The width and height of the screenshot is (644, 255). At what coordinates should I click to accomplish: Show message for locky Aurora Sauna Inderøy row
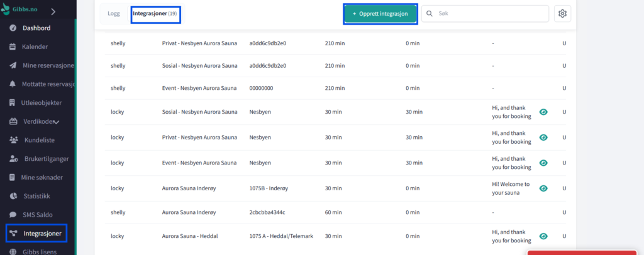[543, 188]
